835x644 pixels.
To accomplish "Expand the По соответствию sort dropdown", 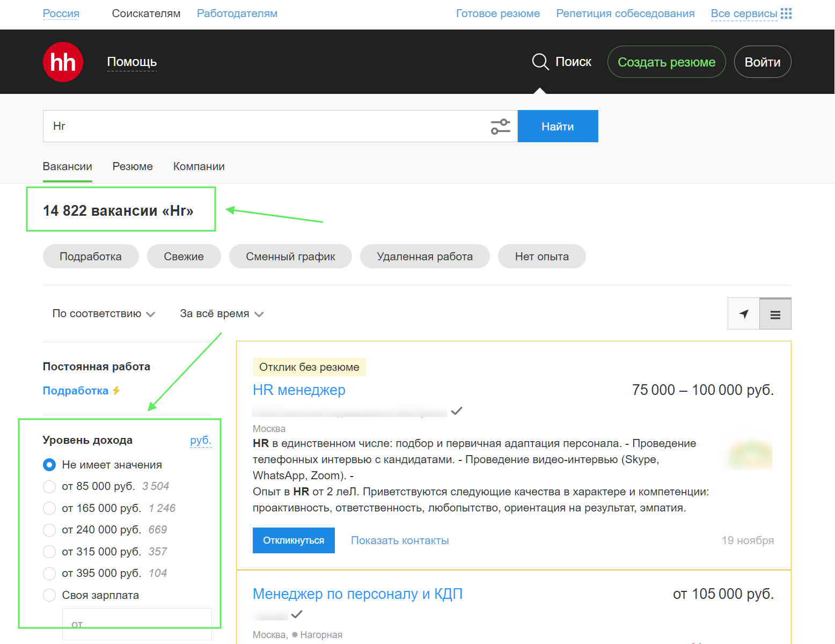I will pos(104,314).
